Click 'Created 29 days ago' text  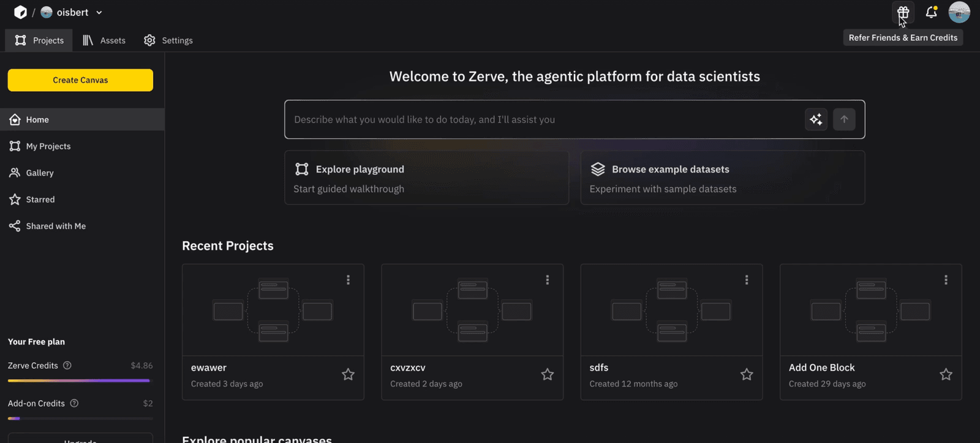coord(827,384)
